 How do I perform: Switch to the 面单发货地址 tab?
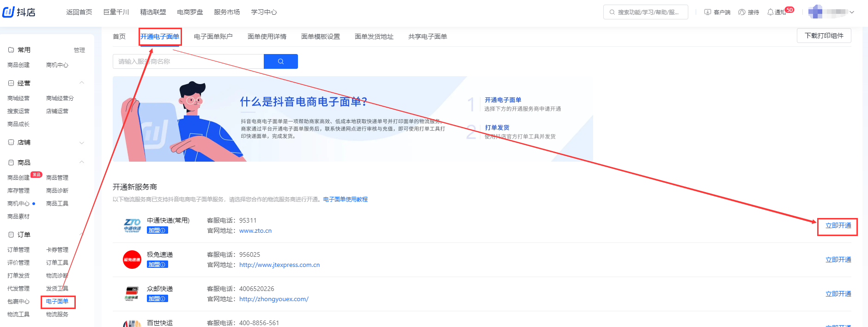coord(374,36)
